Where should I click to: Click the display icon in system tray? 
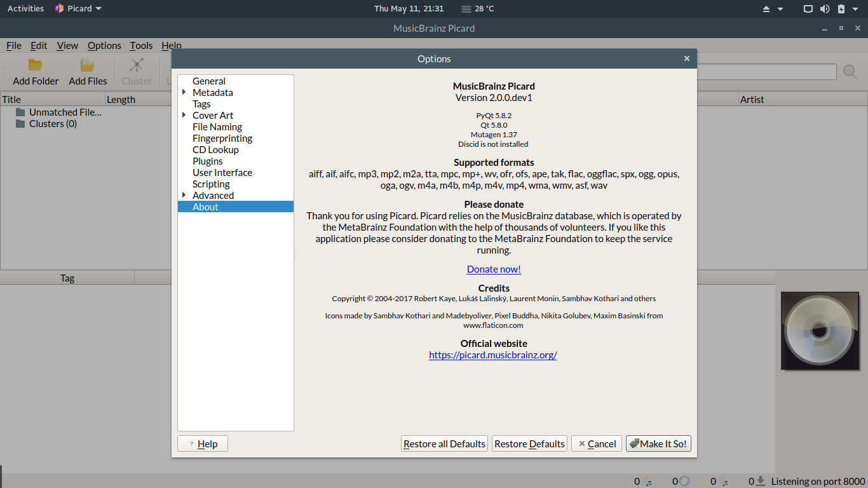point(808,9)
